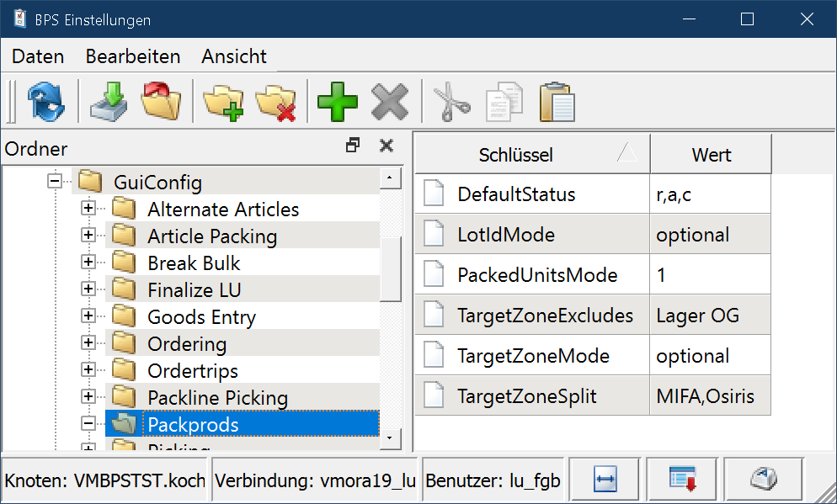Screen dimensions: 837x504
Task: Collapse the Packprods tree node
Action: [88, 424]
